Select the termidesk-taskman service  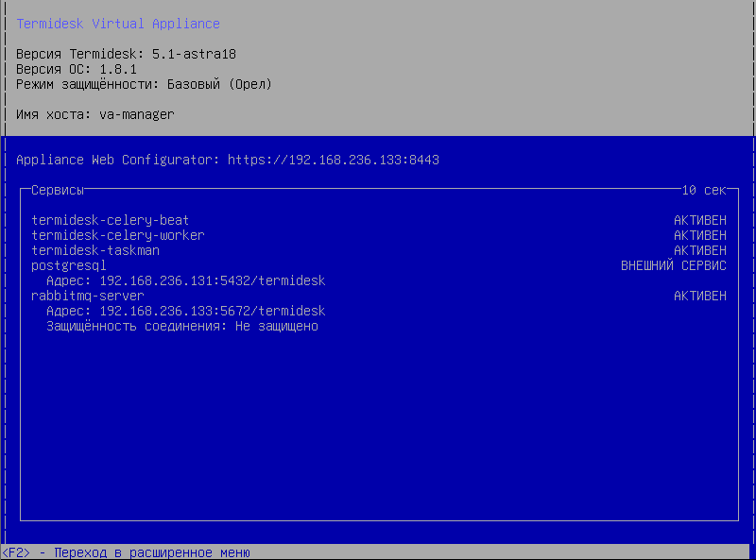point(94,250)
